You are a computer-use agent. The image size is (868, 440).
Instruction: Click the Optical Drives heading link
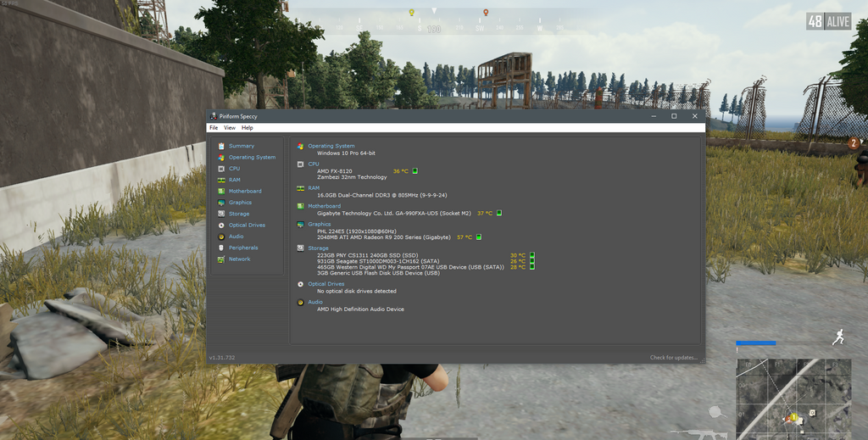[326, 284]
